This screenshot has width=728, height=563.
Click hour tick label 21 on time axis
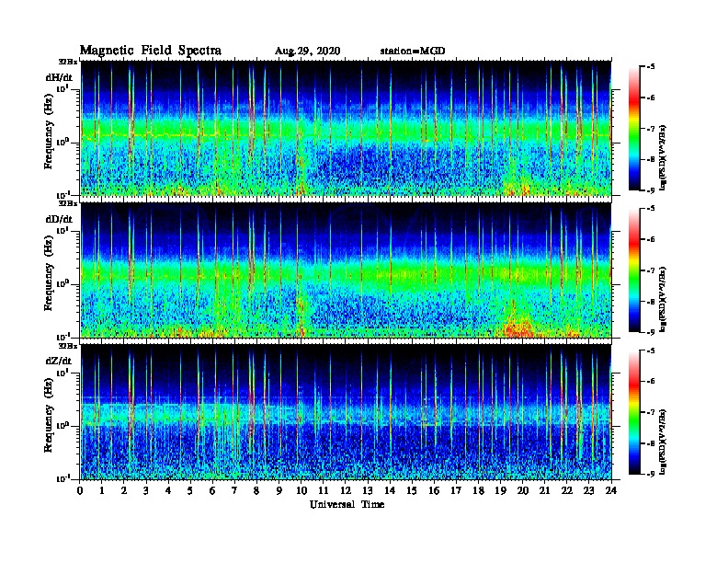coord(544,491)
